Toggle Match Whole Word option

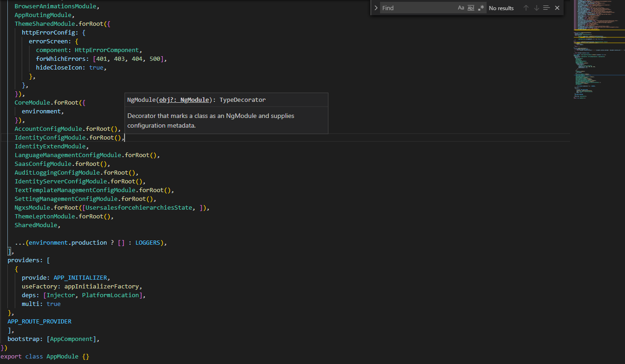[470, 8]
